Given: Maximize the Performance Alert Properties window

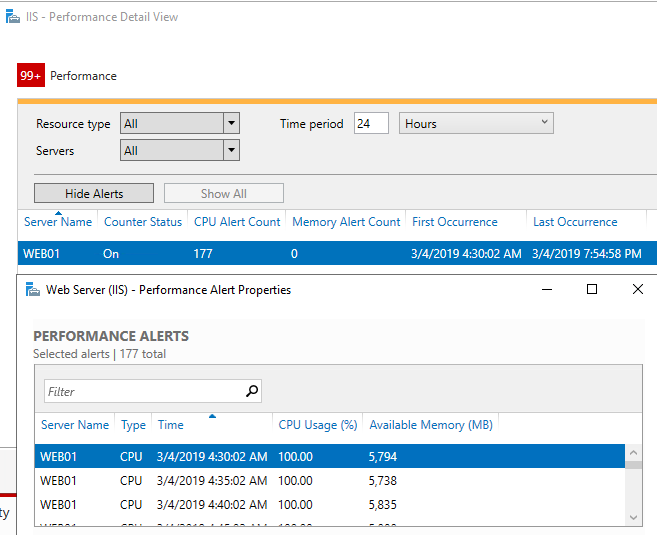Looking at the screenshot, I should pos(592,289).
